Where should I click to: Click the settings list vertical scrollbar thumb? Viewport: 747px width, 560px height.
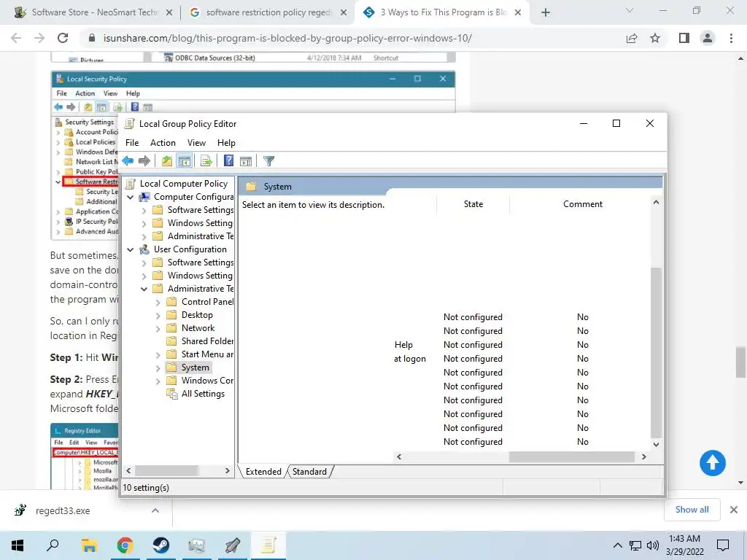coord(656,352)
